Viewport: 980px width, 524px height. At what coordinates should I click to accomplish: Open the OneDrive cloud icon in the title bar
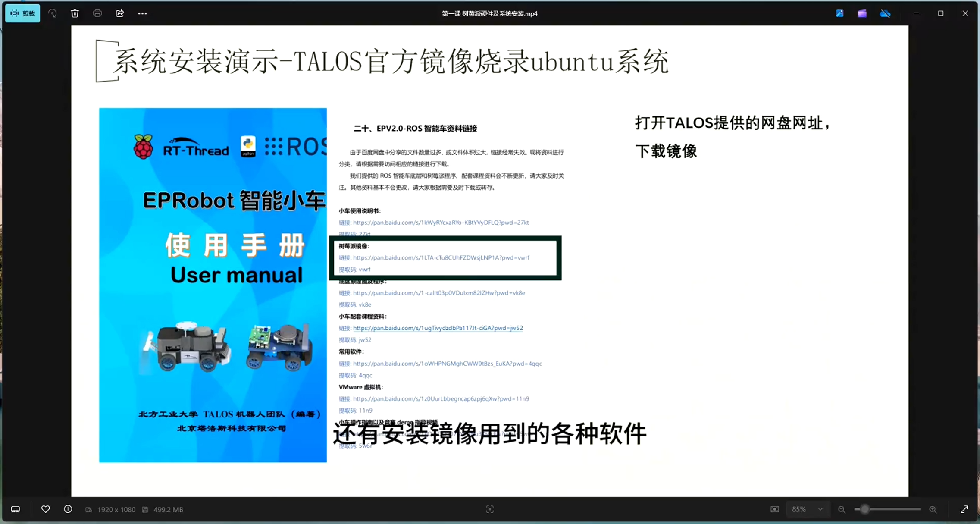coord(885,13)
